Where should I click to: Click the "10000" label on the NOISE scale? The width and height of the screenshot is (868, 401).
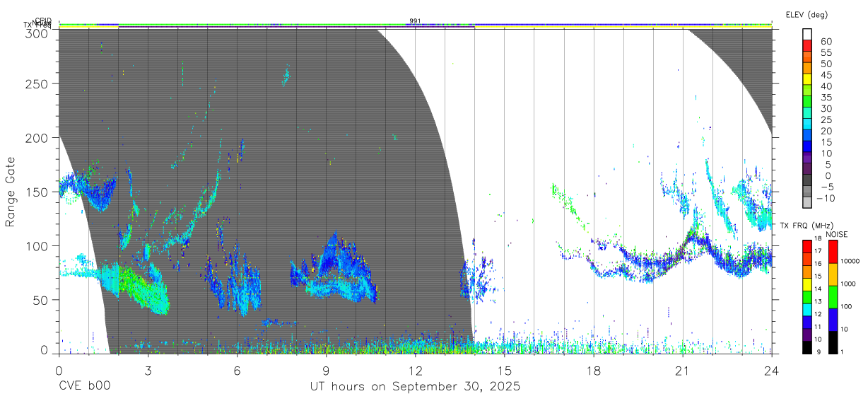(x=850, y=262)
